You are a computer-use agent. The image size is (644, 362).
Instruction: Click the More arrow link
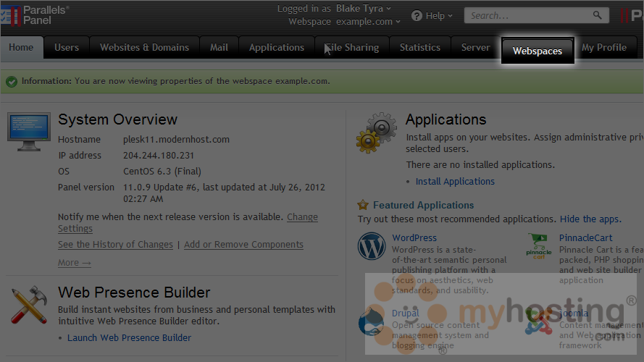pyautogui.click(x=75, y=263)
